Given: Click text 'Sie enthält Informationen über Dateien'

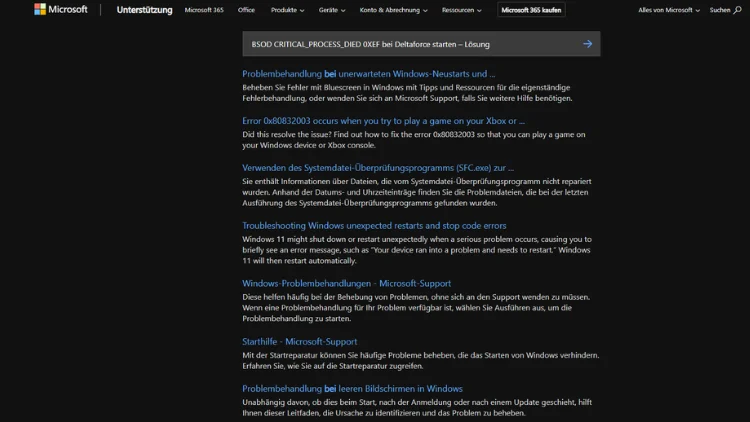Looking at the screenshot, I should tap(310, 181).
